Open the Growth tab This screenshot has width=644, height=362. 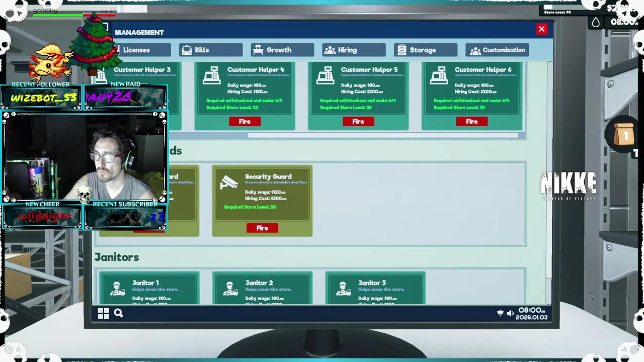click(x=282, y=50)
